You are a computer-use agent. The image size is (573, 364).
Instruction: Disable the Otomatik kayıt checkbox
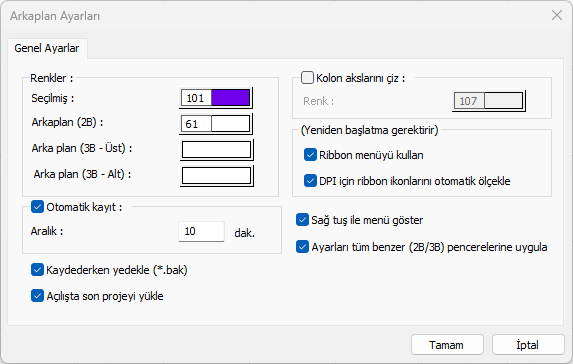37,206
